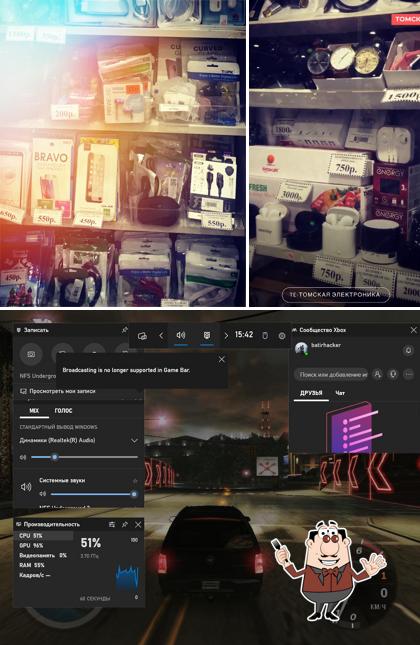The image size is (420, 645).
Task: Take a screenshot with the camera icon
Action: [x=31, y=354]
